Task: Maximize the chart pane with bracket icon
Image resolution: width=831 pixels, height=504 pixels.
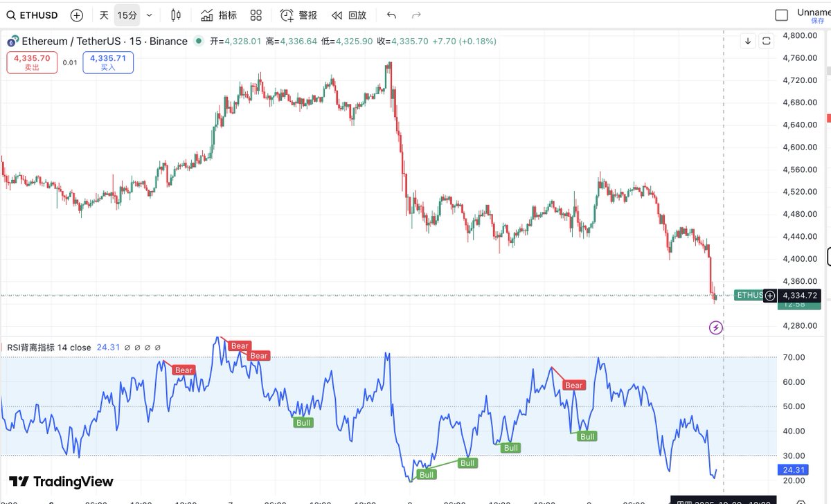Action: click(x=767, y=42)
